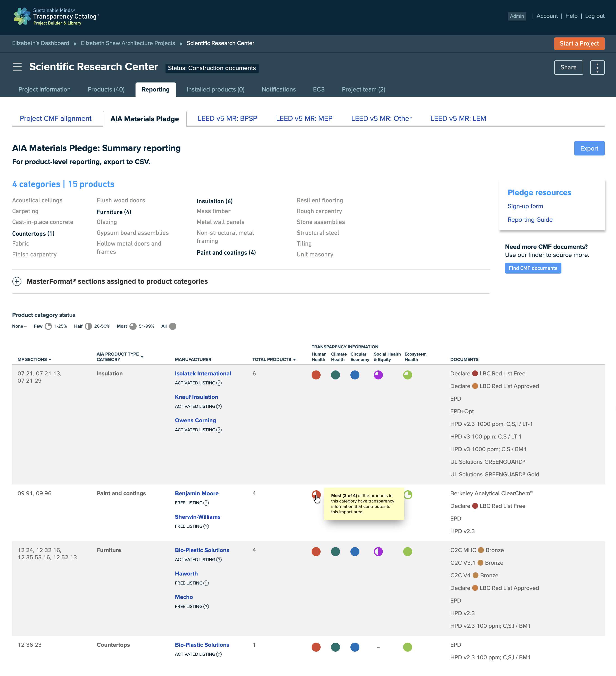Click Isolatek activated listing help icon

[x=219, y=383]
